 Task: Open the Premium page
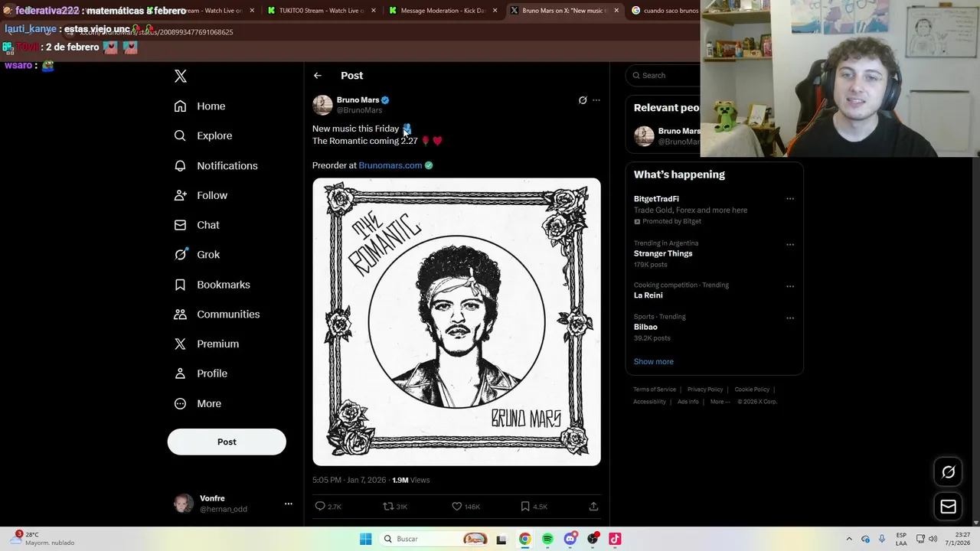207,344
